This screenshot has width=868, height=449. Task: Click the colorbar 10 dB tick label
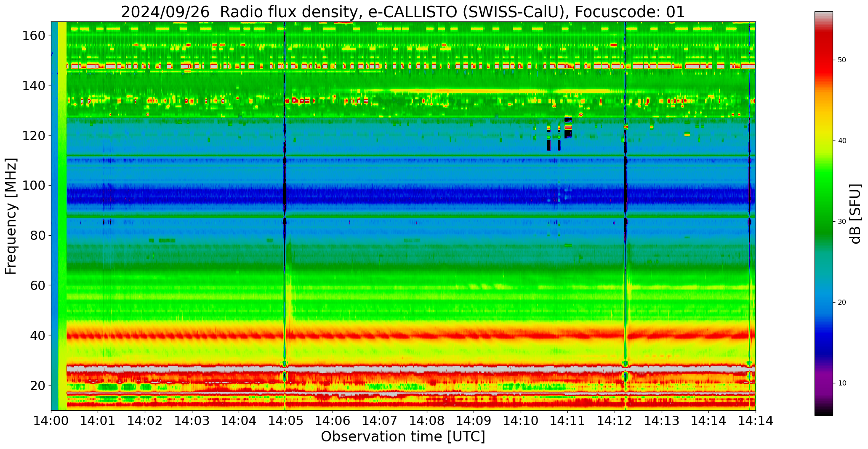(842, 383)
